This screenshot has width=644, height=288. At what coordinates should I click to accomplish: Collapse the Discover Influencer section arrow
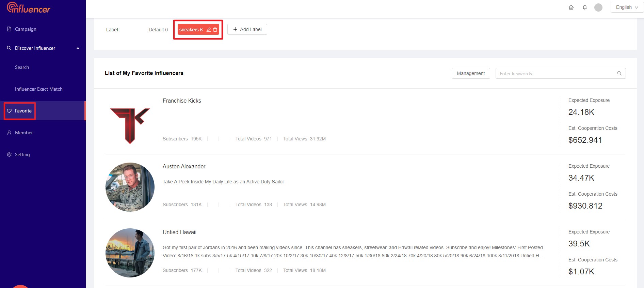[78, 48]
